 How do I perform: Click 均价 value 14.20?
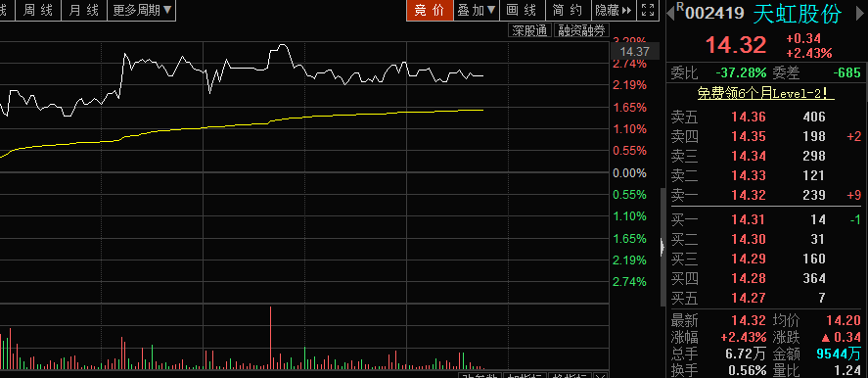tap(844, 320)
